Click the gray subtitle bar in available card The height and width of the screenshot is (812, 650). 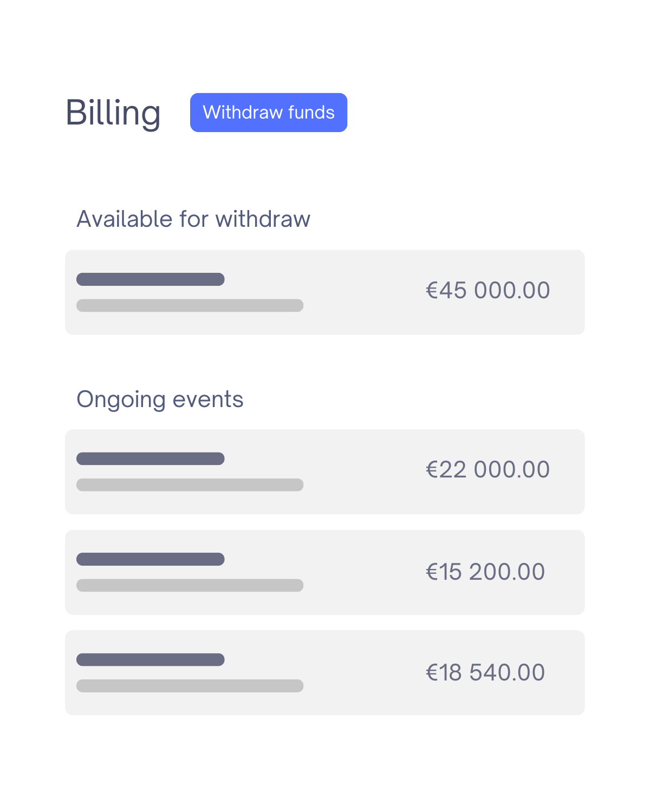click(190, 305)
